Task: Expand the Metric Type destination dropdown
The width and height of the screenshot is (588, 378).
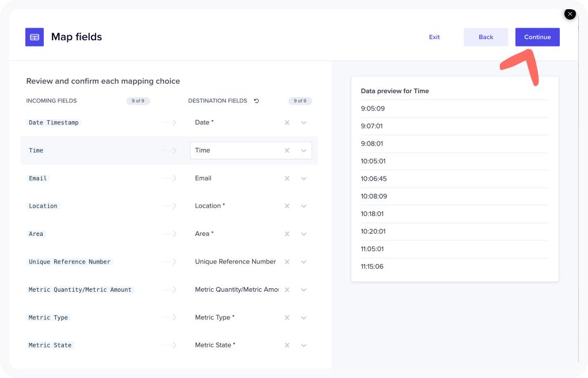Action: pos(304,318)
